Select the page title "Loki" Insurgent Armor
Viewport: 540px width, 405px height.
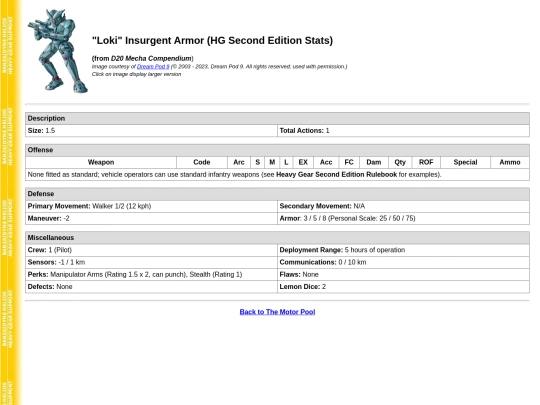click(212, 40)
